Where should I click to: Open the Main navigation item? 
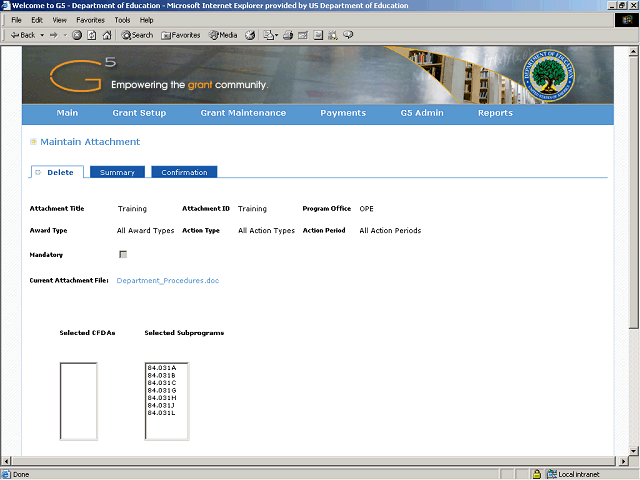[67, 113]
